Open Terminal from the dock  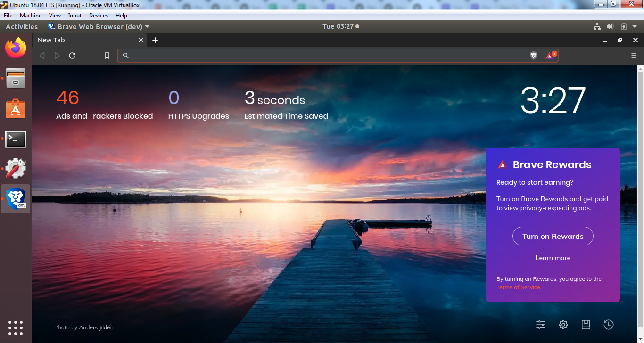pyautogui.click(x=16, y=139)
